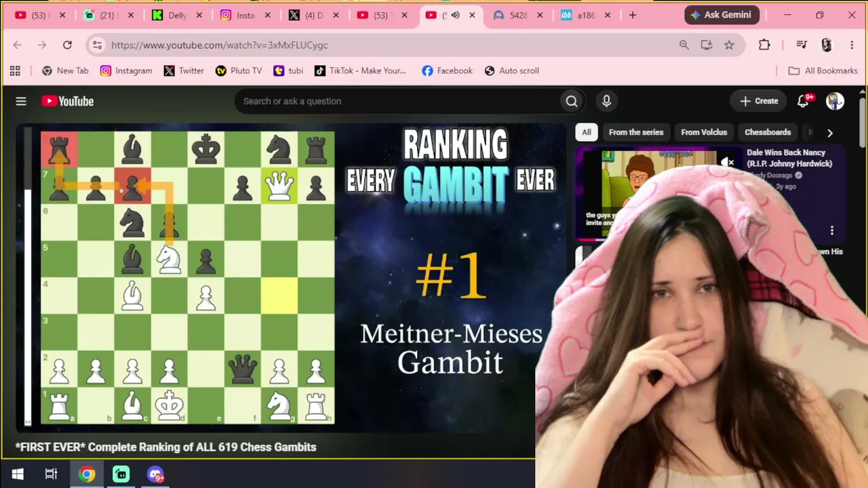Open the Instagram bookmark
This screenshot has height=488, width=868.
(x=126, y=70)
